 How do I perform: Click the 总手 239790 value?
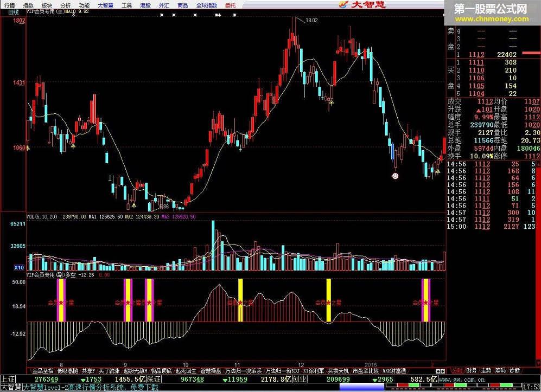click(482, 125)
